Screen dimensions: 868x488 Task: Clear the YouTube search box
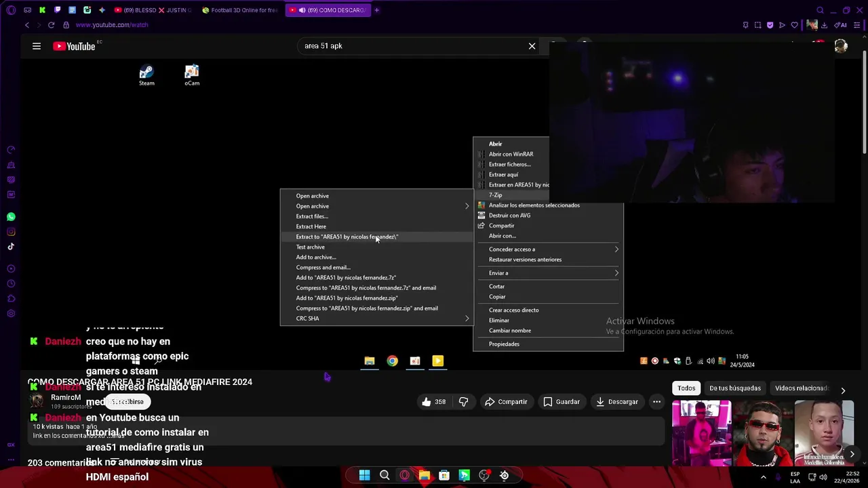532,46
